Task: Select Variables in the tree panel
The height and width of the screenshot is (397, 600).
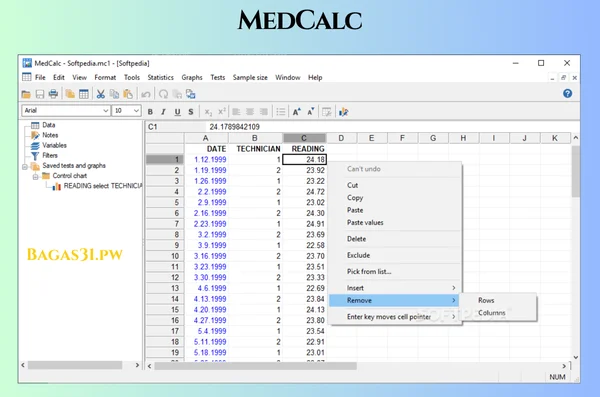Action: (54, 145)
